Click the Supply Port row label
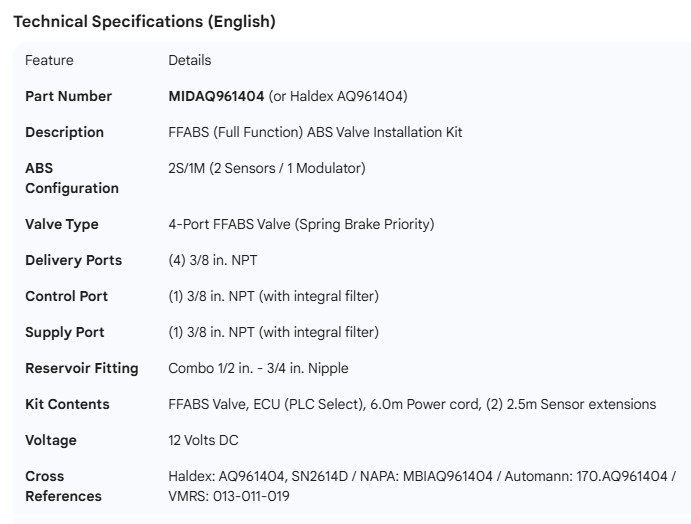The height and width of the screenshot is (524, 691). (x=65, y=332)
